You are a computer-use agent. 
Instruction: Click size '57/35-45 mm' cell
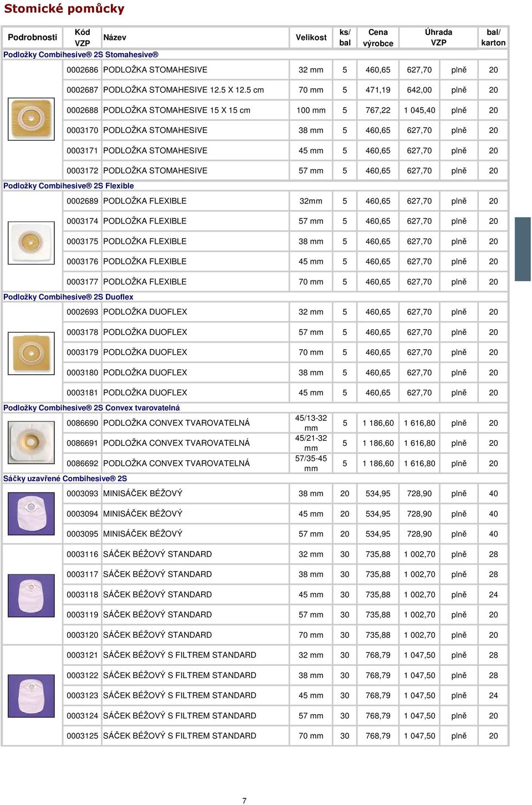(x=311, y=463)
